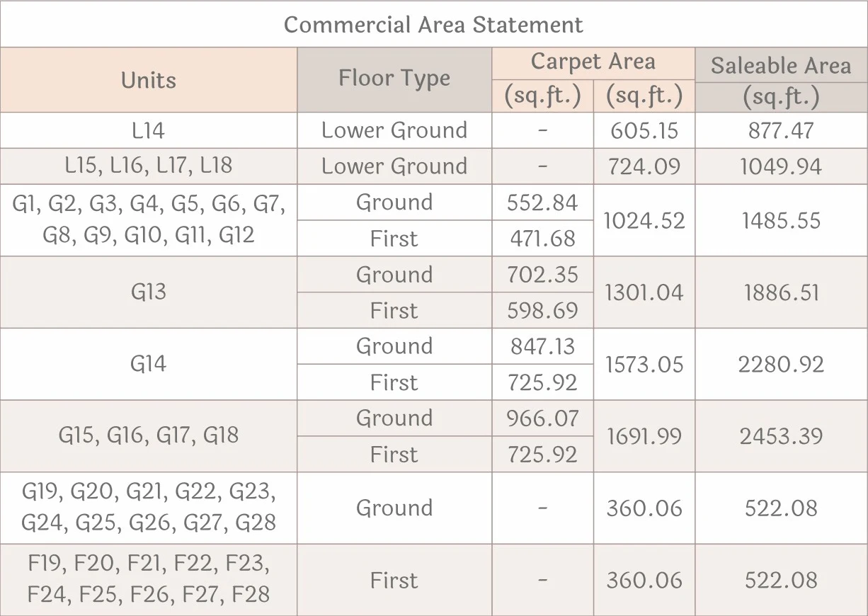Click the F19 to F28 units cell
This screenshot has width=868, height=616.
tap(149, 580)
